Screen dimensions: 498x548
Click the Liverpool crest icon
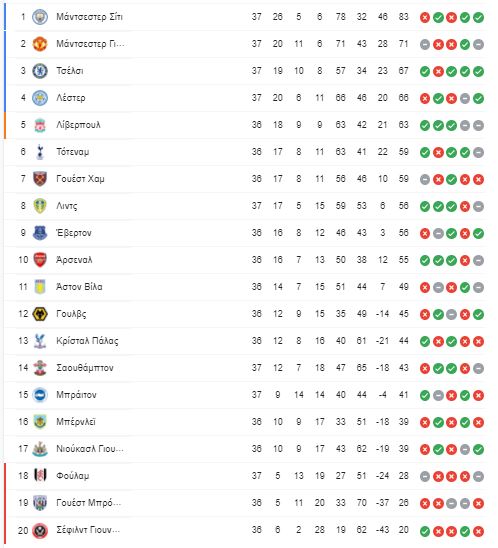40,125
